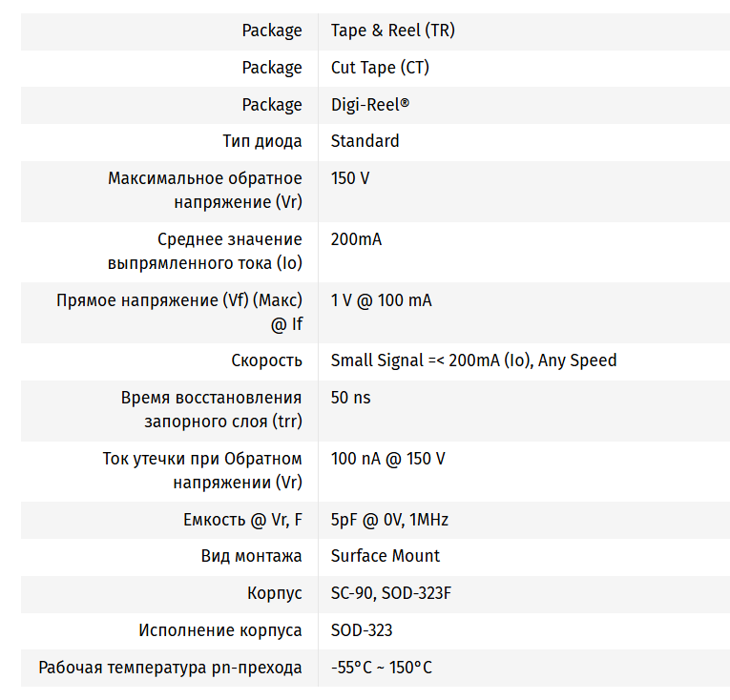Click the "5pF @ 0V, 1MHz" capacitance value
This screenshot has height=700, width=730.
(389, 520)
